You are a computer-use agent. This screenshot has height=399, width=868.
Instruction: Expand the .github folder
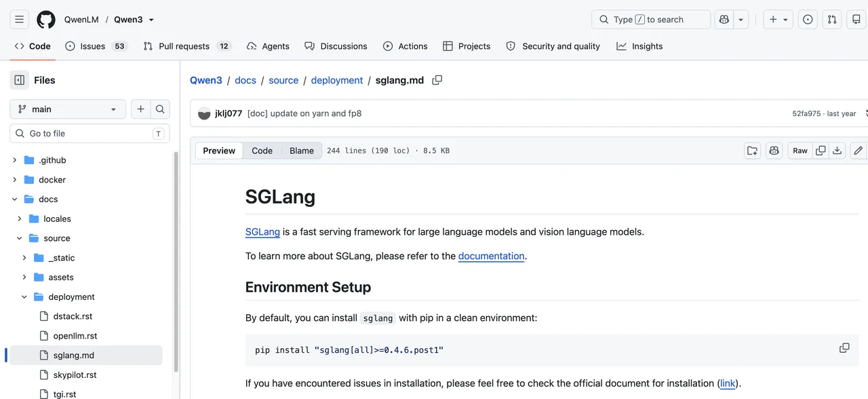click(15, 160)
